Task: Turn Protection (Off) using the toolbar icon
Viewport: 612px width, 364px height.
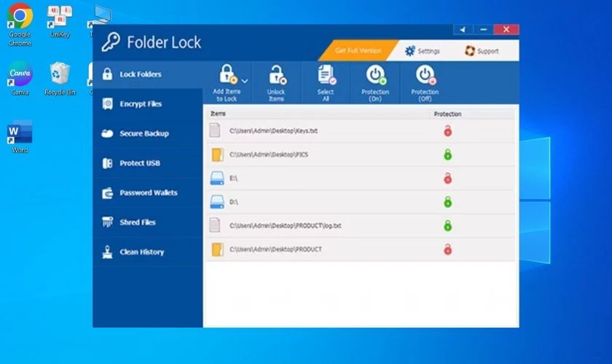Action: [x=425, y=74]
